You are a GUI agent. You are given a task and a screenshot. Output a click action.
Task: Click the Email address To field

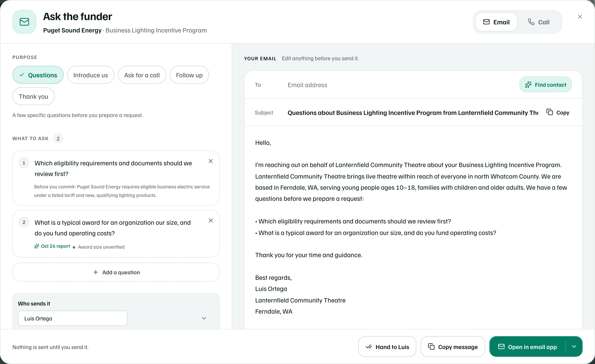(401, 85)
